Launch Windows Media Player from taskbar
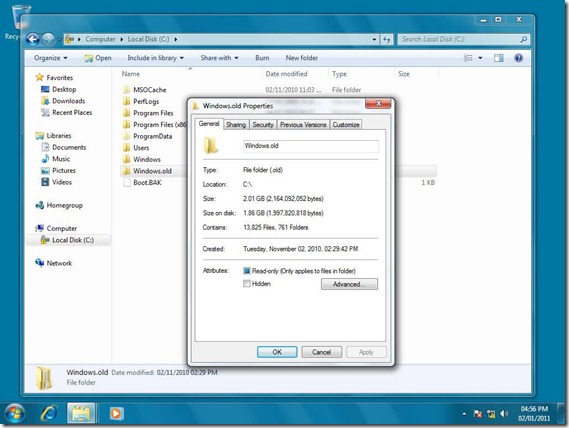This screenshot has height=428, width=569. click(x=116, y=413)
